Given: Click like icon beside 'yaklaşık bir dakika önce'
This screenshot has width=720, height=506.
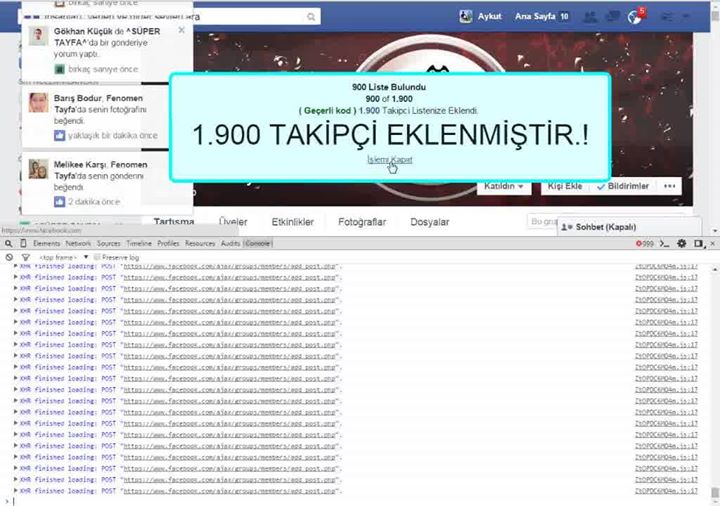Looking at the screenshot, I should [x=59, y=135].
